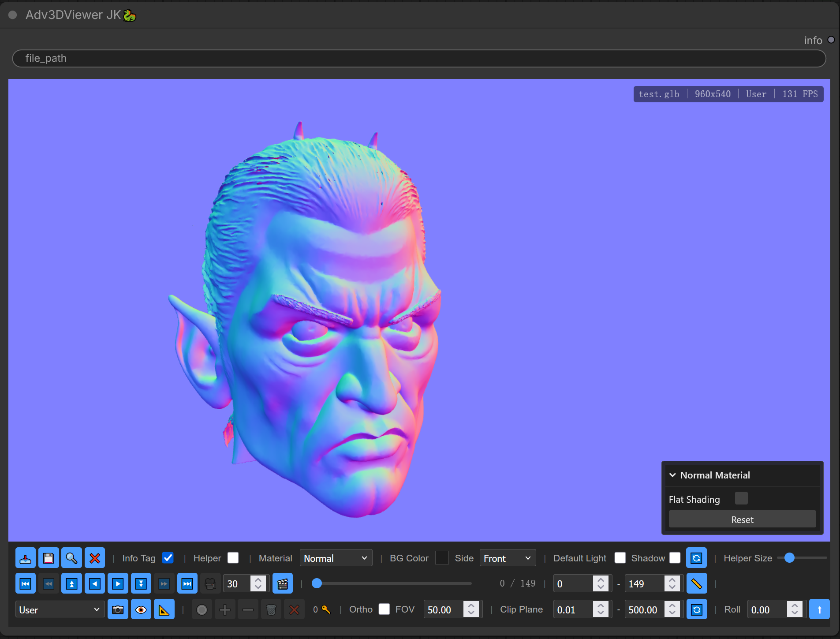Viewport: 840px width, 639px height.
Task: Click the load model tray icon
Action: tap(26, 558)
